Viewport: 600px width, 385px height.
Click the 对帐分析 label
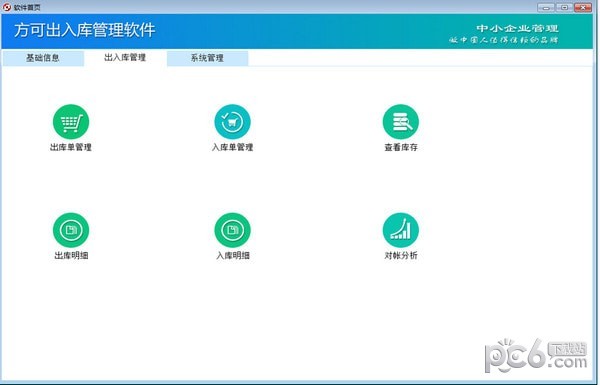point(401,255)
